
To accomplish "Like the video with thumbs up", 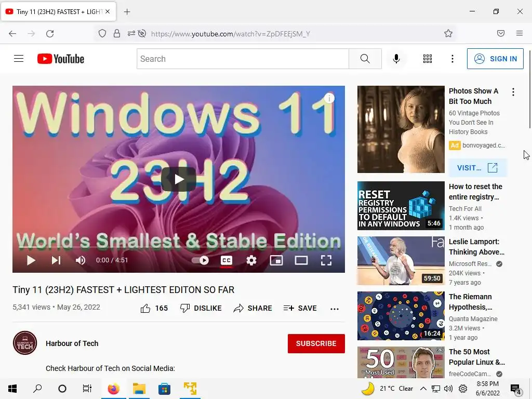I will [x=154, y=308].
